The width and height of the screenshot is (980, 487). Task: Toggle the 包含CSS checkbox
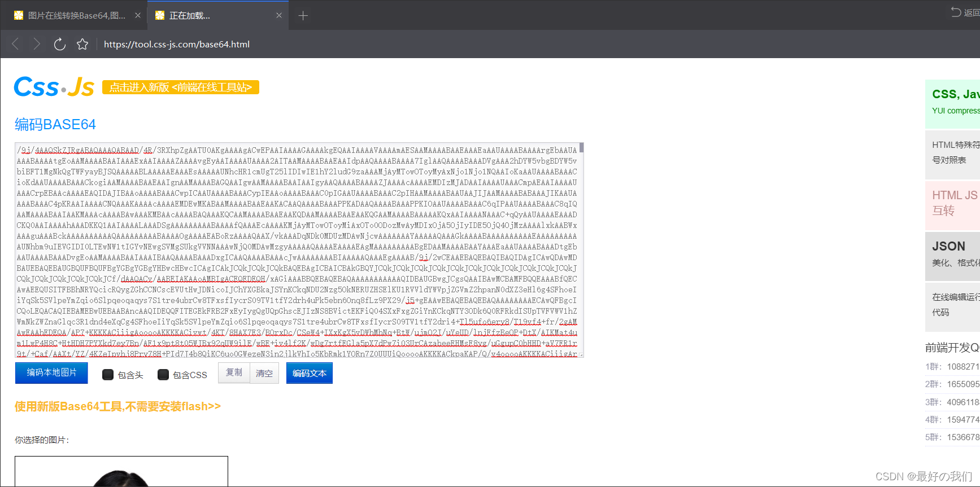[163, 375]
